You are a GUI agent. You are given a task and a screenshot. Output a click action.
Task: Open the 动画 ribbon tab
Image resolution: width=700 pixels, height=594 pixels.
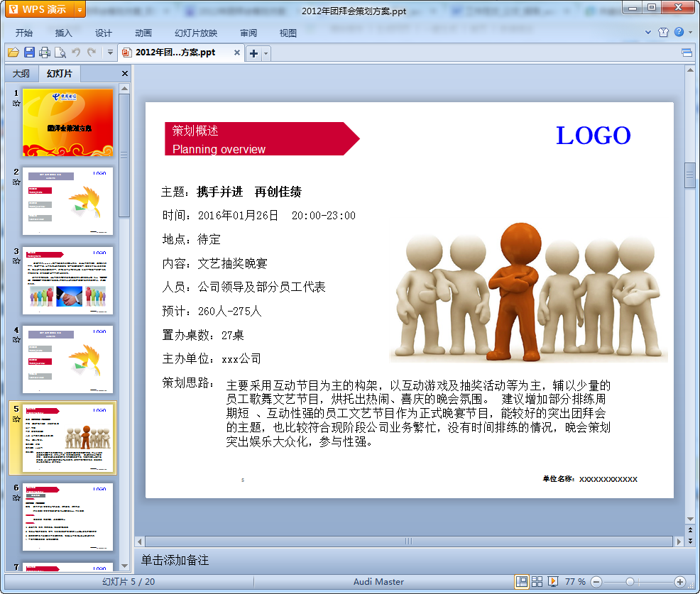(143, 33)
